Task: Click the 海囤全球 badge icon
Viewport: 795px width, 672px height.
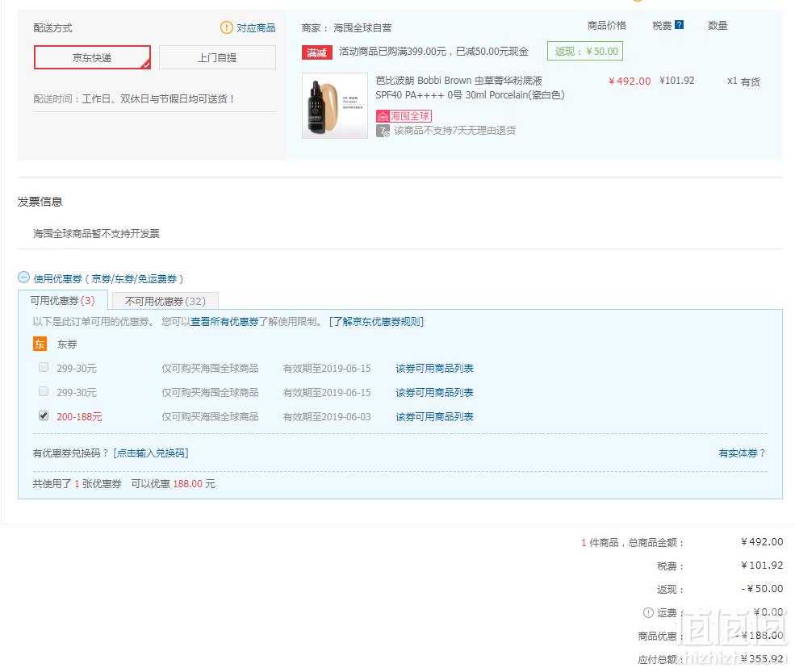Action: 404,116
